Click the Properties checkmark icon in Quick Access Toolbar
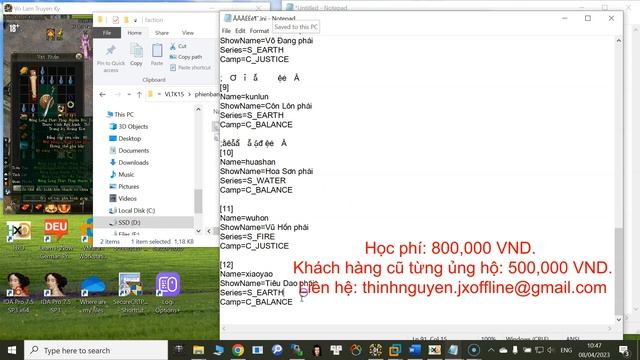Viewport: 640px width, 360px height. (x=116, y=20)
